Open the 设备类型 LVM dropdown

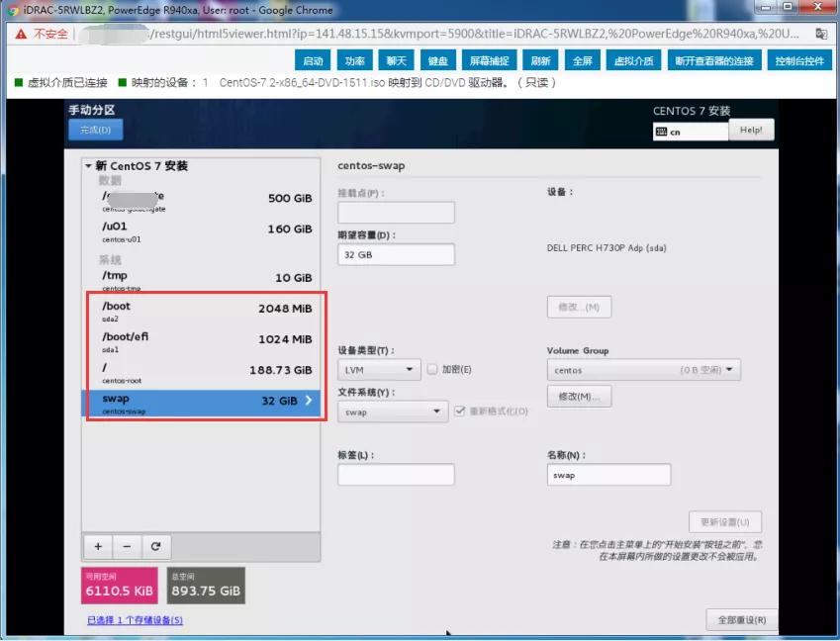(x=378, y=368)
